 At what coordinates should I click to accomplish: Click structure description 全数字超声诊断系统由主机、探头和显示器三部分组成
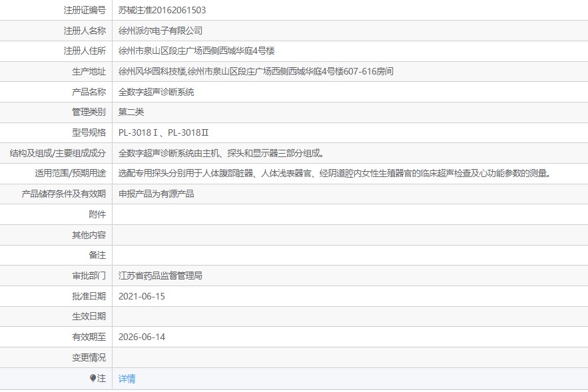coord(221,153)
